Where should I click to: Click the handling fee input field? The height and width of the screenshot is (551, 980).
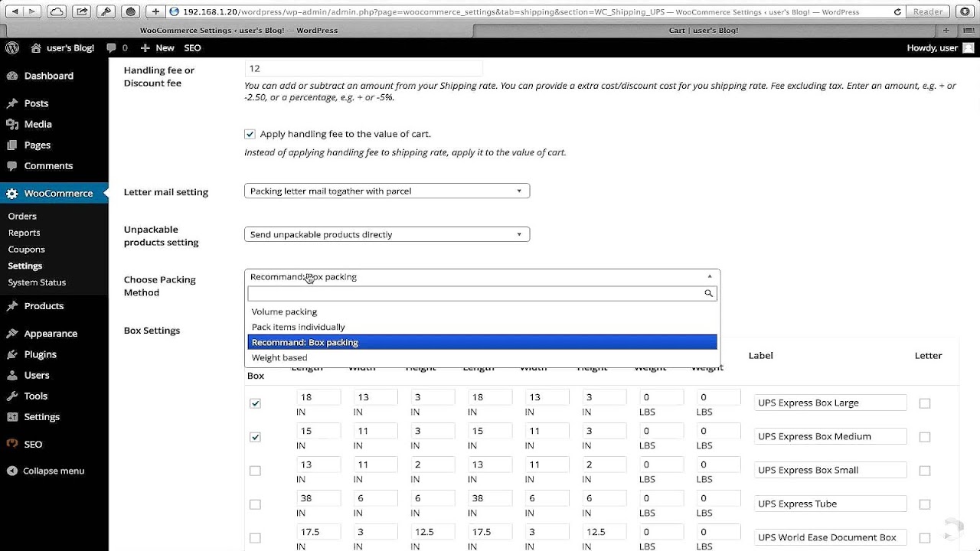click(363, 68)
